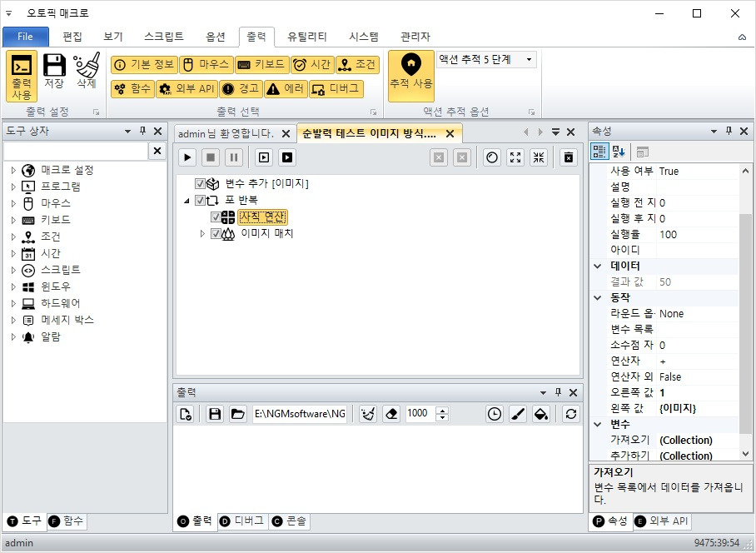This screenshot has width=756, height=553.
Task: Switch to the 옵션 ribbon tab
Action: (x=216, y=37)
